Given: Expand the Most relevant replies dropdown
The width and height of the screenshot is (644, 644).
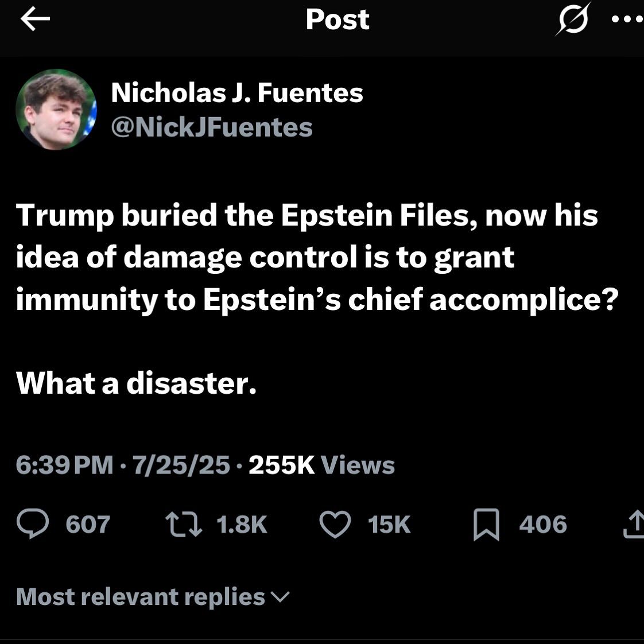Looking at the screenshot, I should tap(153, 596).
